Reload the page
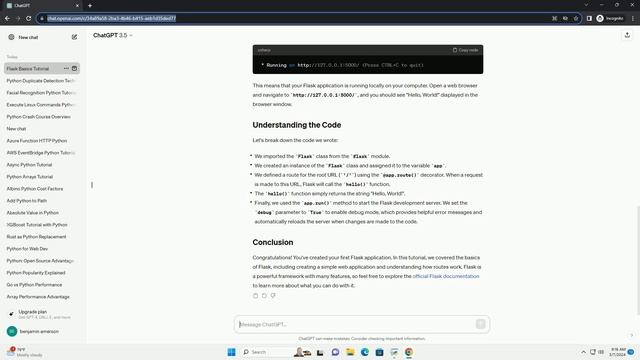640x360 pixels. pyautogui.click(x=29, y=18)
